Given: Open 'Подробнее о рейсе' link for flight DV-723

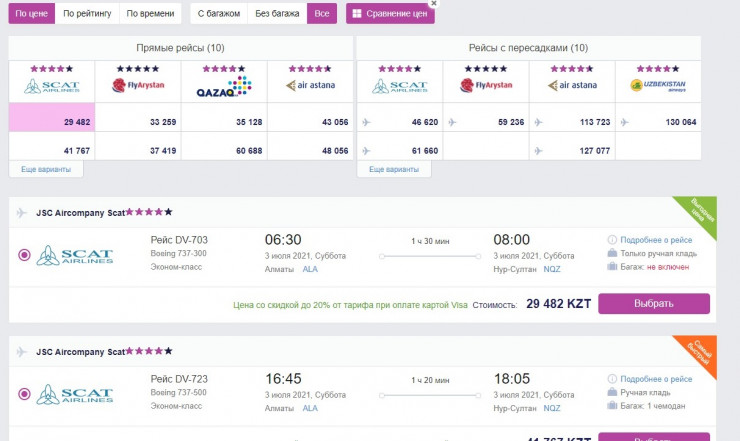Looking at the screenshot, I should point(656,380).
